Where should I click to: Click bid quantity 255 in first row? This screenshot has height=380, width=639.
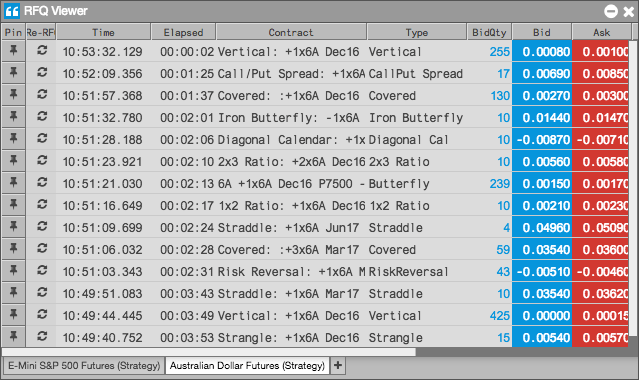click(x=500, y=51)
